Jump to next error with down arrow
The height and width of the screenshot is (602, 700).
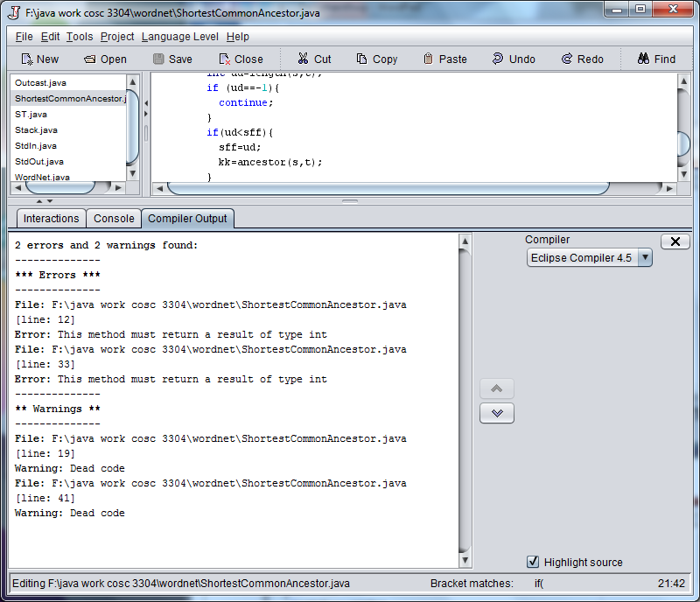496,413
